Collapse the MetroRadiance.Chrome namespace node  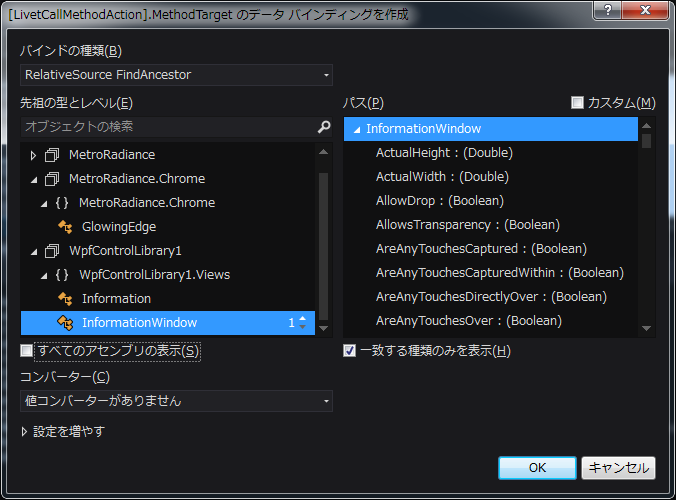point(44,204)
